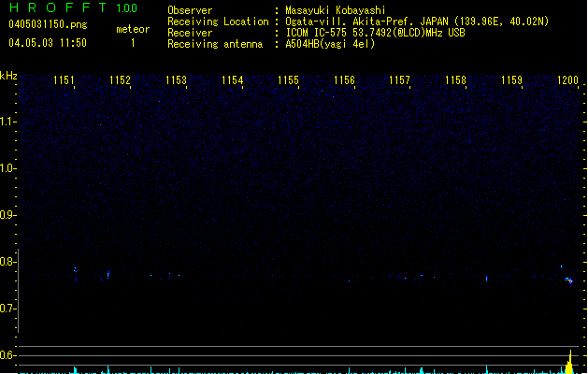
Task: Click the 0.8 kHz frequency label
Action: tap(7, 262)
